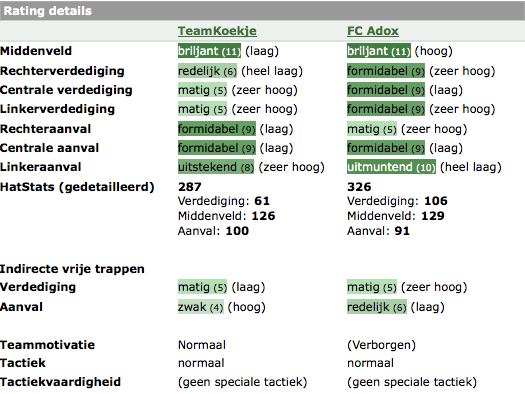Click FC Adox's redelijk (6) Aanval rating
The width and height of the screenshot is (525, 394).
(377, 307)
